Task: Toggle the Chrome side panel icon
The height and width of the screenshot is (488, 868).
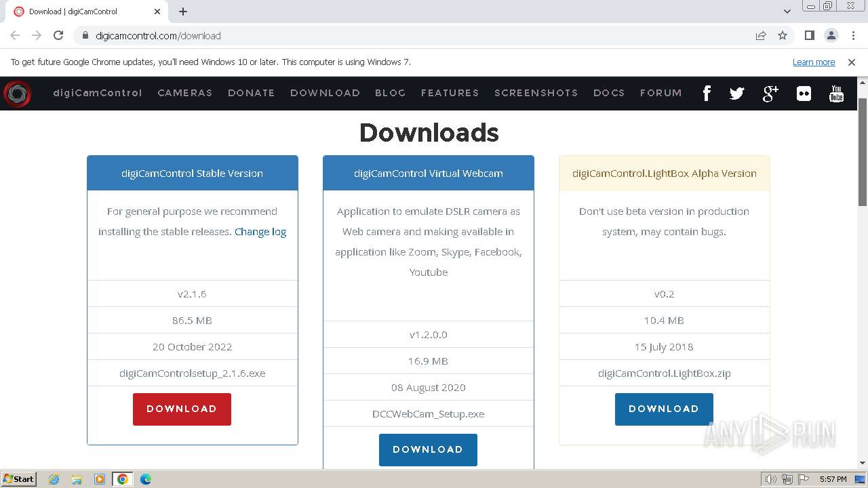Action: [809, 35]
